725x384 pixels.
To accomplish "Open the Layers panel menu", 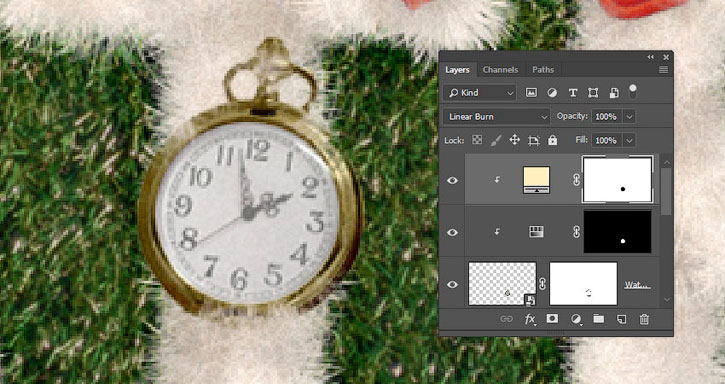I will 664,70.
